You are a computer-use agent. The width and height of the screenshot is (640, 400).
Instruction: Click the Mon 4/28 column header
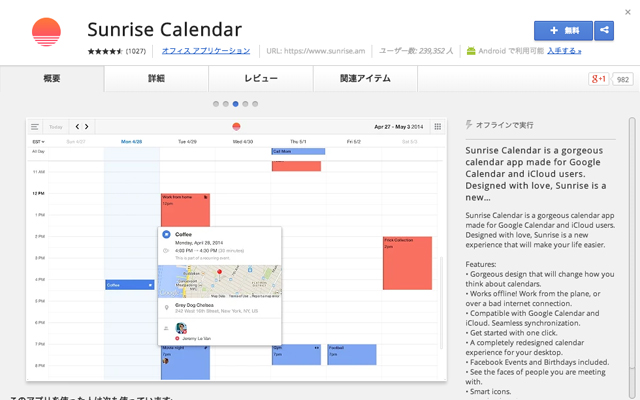point(131,142)
